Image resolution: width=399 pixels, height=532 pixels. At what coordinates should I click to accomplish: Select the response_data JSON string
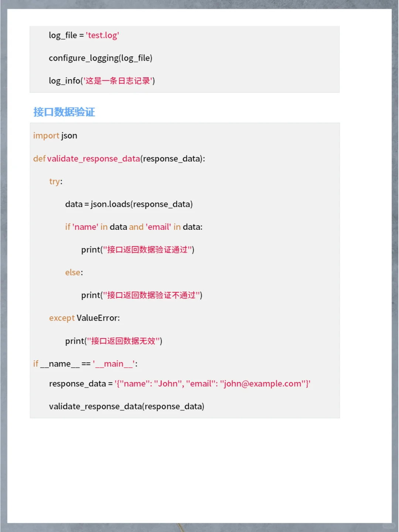click(213, 383)
